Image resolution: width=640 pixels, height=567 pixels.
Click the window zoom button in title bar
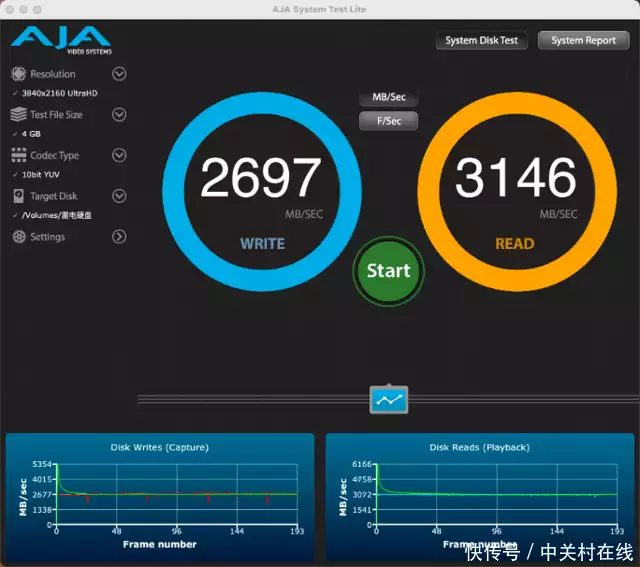(x=37, y=9)
